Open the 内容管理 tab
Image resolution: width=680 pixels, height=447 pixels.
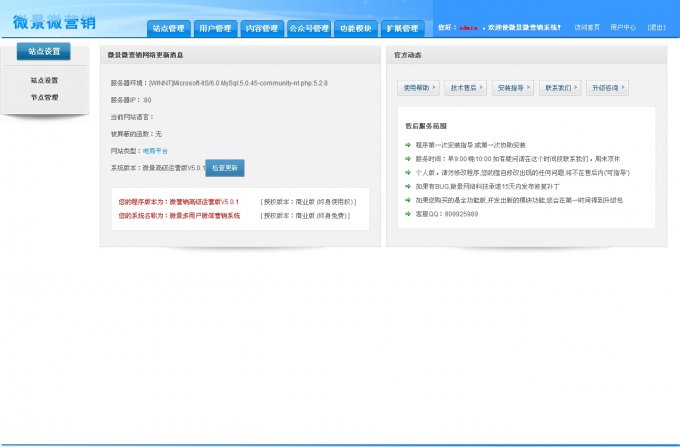coord(262,29)
